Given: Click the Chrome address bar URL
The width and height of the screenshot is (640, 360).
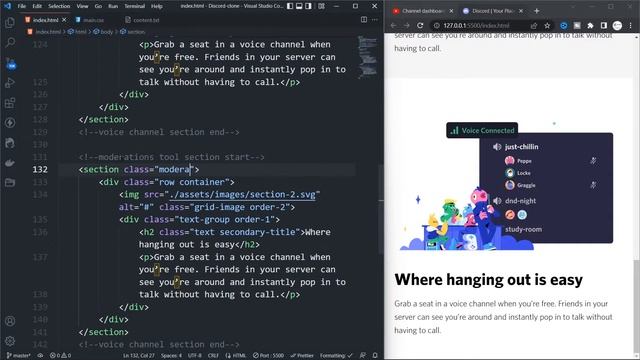Looking at the screenshot, I should tap(476, 25).
